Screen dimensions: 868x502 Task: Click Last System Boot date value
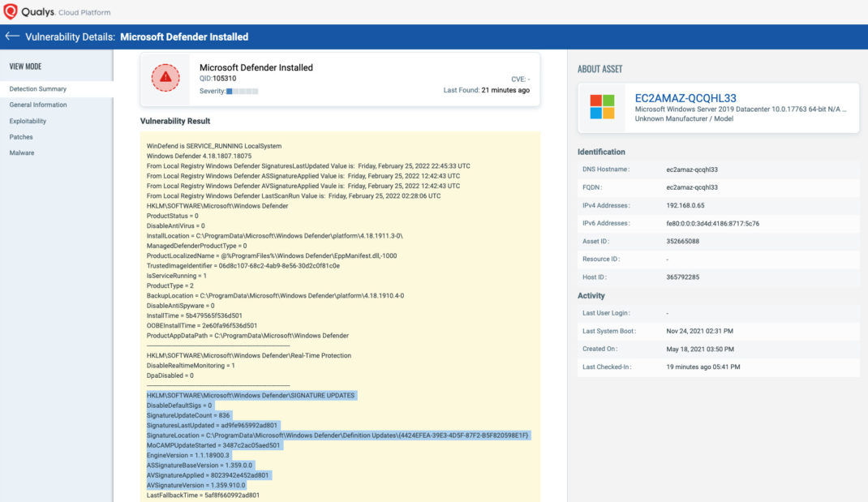click(x=700, y=331)
